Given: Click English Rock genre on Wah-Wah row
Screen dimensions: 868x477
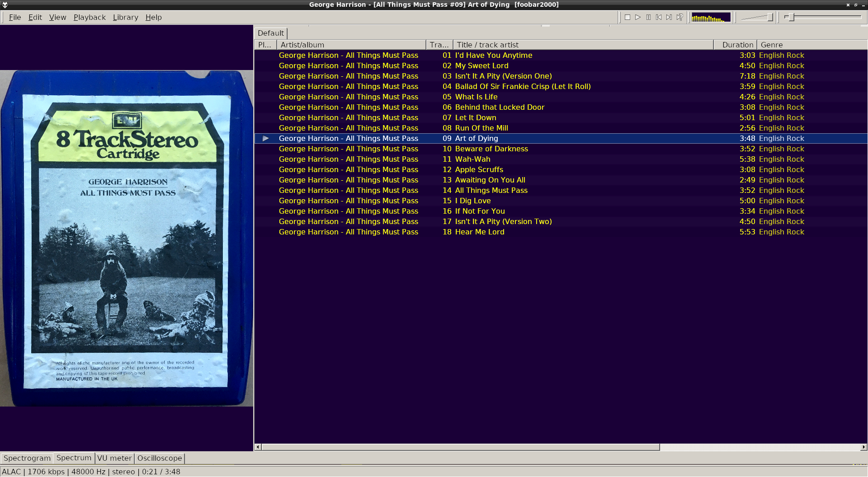Looking at the screenshot, I should (782, 159).
